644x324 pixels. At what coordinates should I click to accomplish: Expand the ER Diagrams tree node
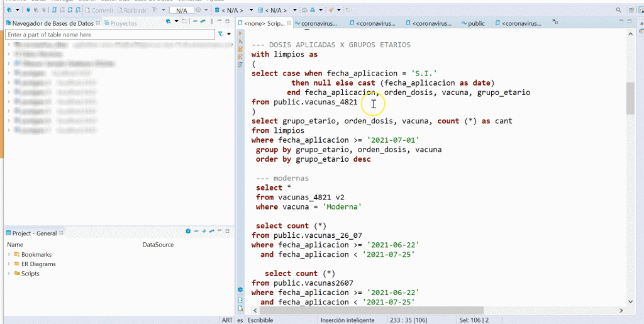coord(9,264)
